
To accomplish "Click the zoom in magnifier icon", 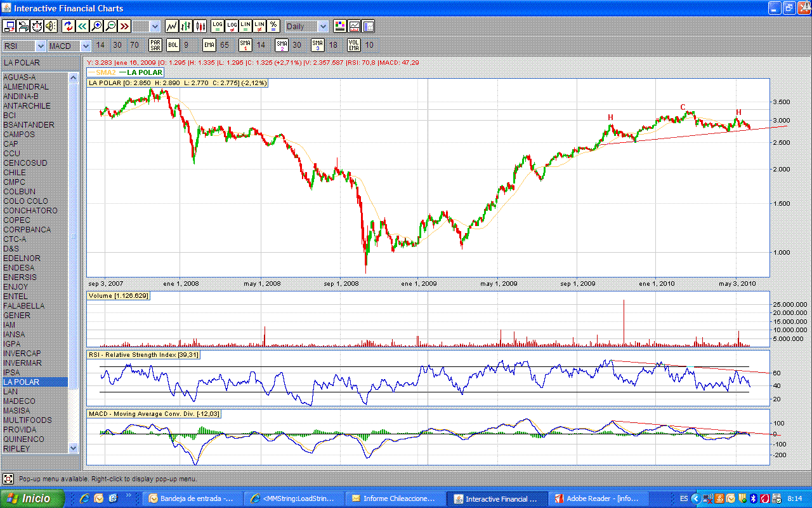I will [x=96, y=26].
